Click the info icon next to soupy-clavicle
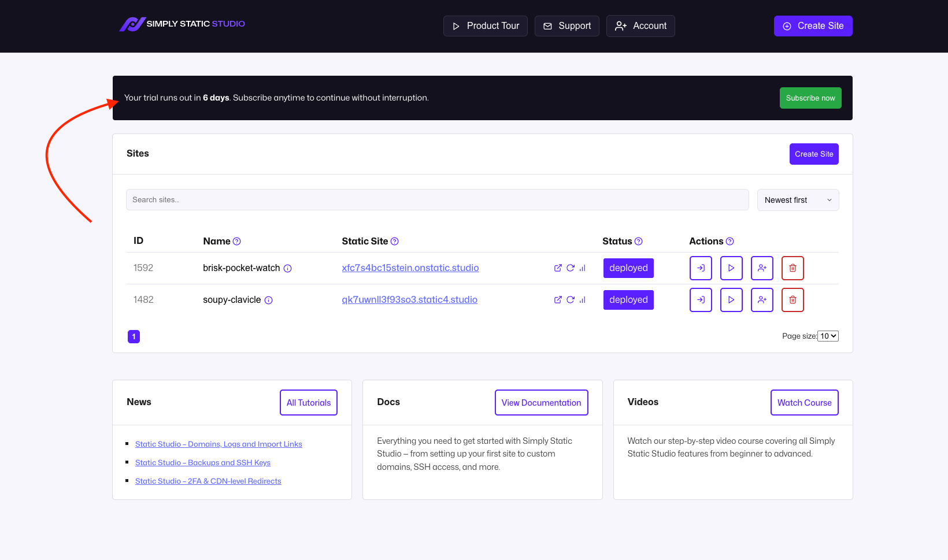Viewport: 948px width, 560px height. click(x=268, y=300)
